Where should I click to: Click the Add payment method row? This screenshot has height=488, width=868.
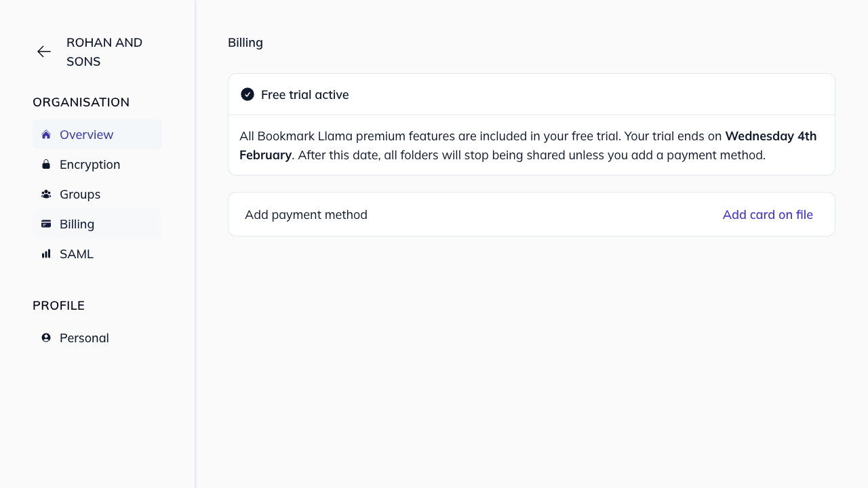pyautogui.click(x=306, y=214)
